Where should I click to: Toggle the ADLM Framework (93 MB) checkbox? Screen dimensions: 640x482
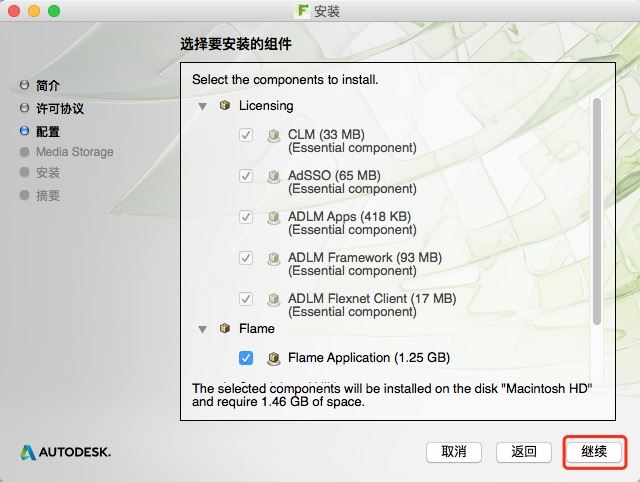click(x=246, y=258)
